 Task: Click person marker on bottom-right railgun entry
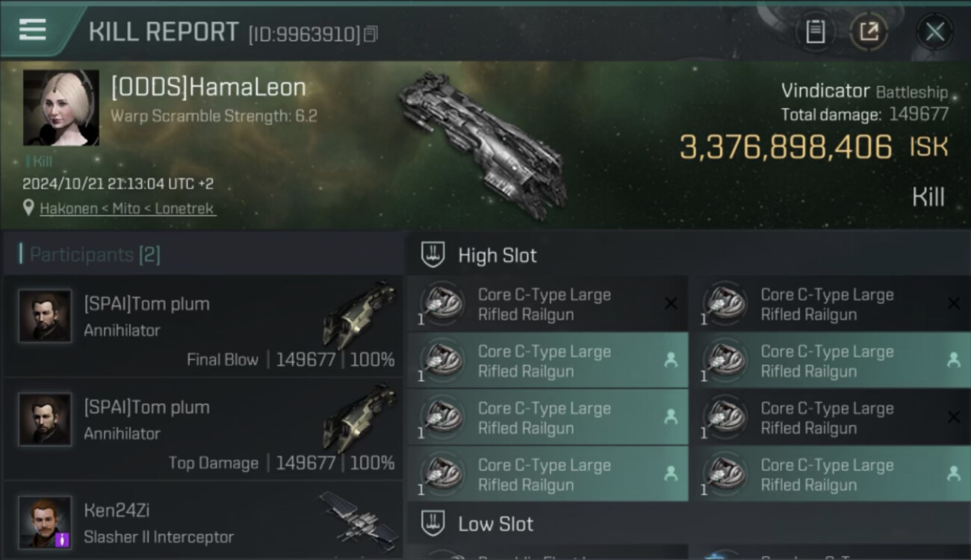click(x=953, y=473)
